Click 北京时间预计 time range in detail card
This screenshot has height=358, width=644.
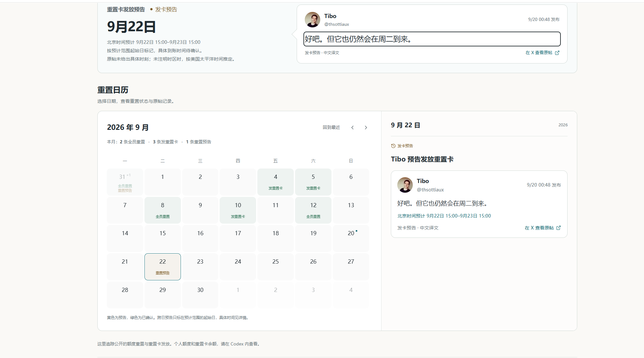coord(444,216)
